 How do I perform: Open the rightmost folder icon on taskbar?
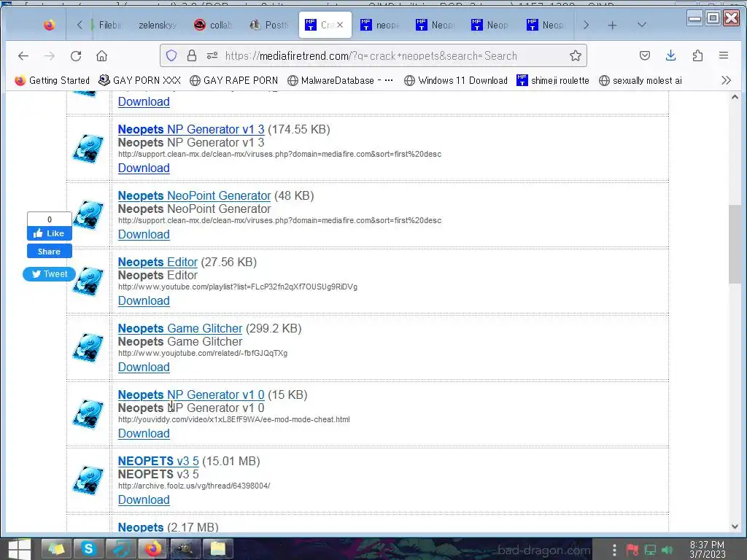click(x=217, y=549)
